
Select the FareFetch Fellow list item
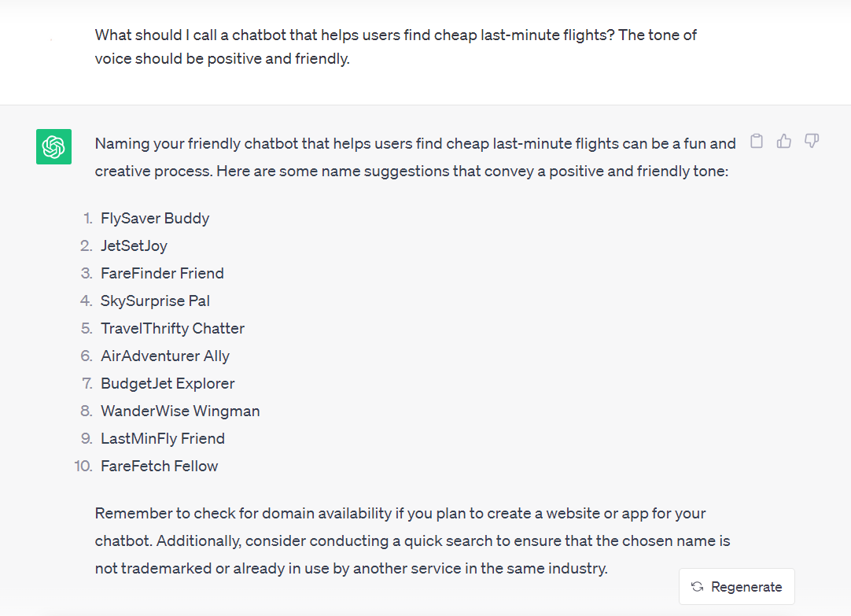tap(160, 466)
